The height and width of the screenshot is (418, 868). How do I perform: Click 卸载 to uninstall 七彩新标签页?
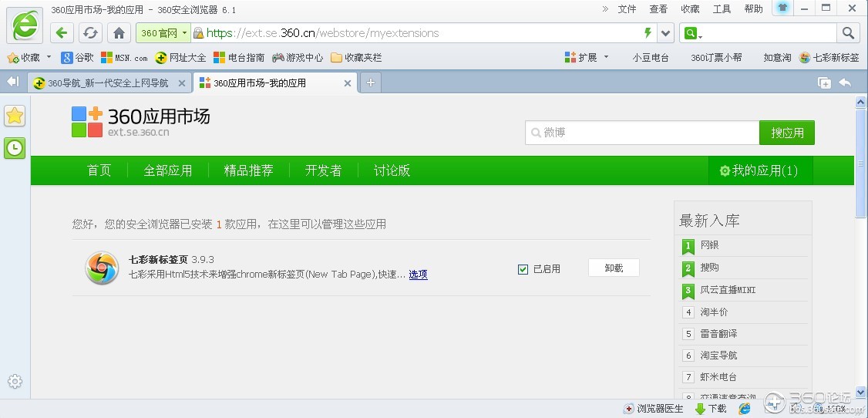click(x=614, y=268)
